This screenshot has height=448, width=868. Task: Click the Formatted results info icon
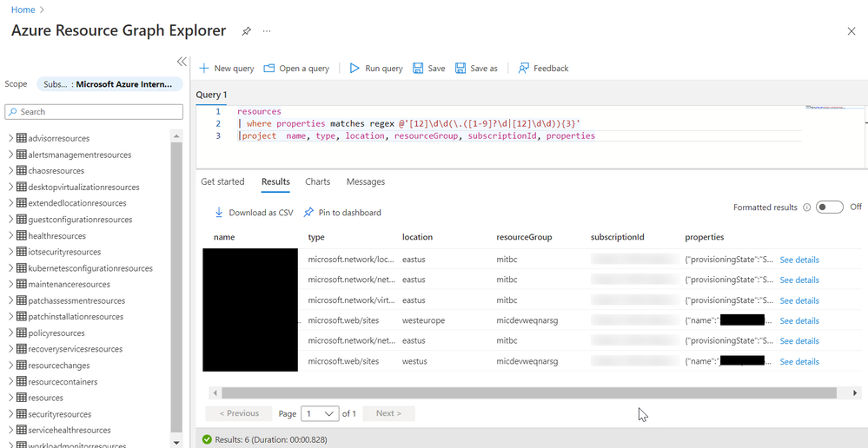click(x=806, y=208)
